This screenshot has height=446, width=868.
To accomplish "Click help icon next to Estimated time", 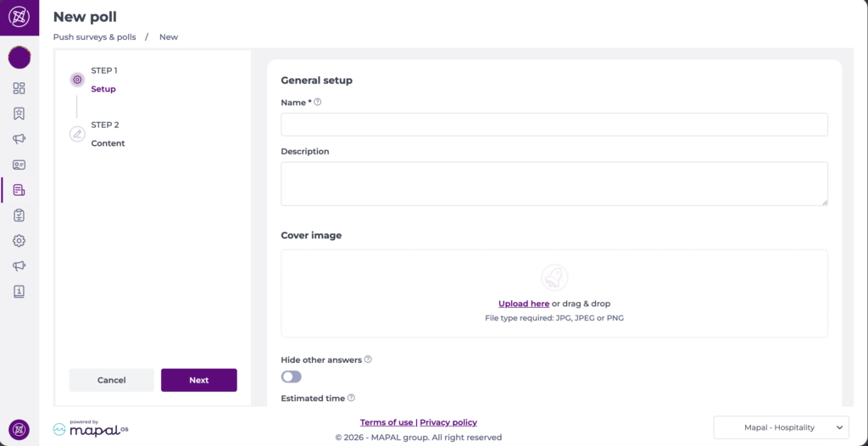I will tap(351, 398).
